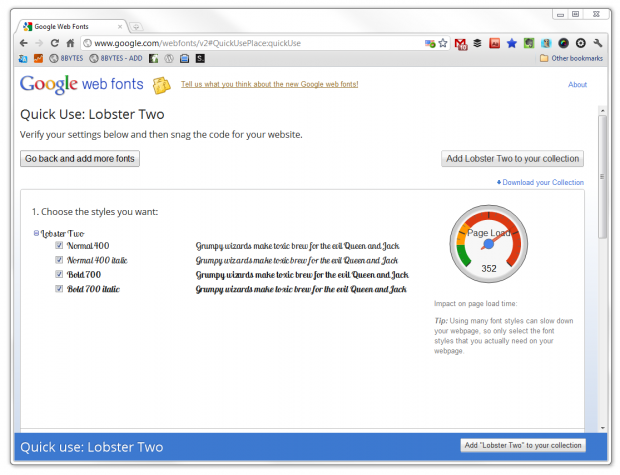
Task: Click the light blue figure extension icon
Action: (x=546, y=43)
